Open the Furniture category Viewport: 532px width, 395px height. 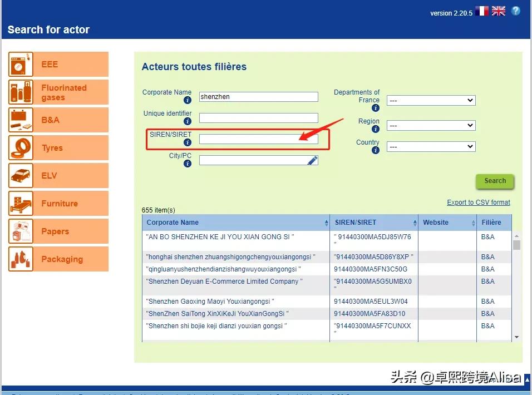tap(58, 204)
